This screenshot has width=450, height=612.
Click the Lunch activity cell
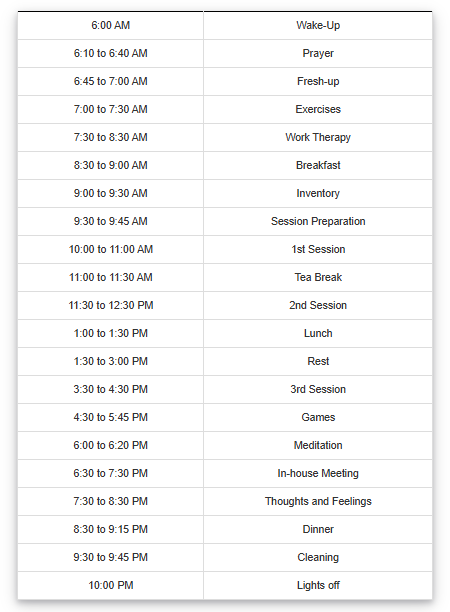(318, 334)
